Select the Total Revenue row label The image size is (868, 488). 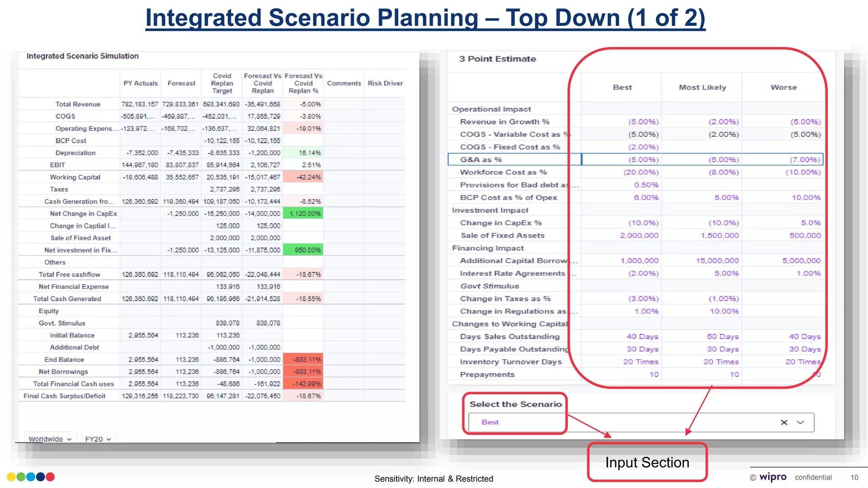tap(78, 104)
